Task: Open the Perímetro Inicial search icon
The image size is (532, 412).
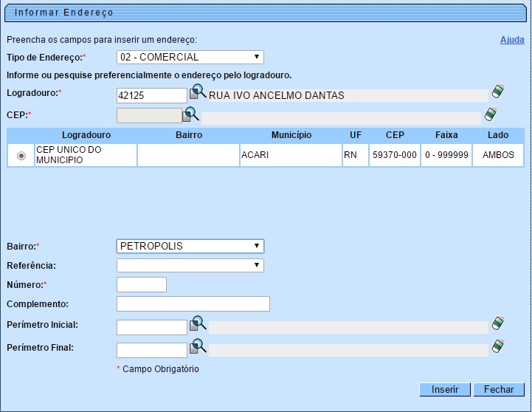Action: [198, 323]
